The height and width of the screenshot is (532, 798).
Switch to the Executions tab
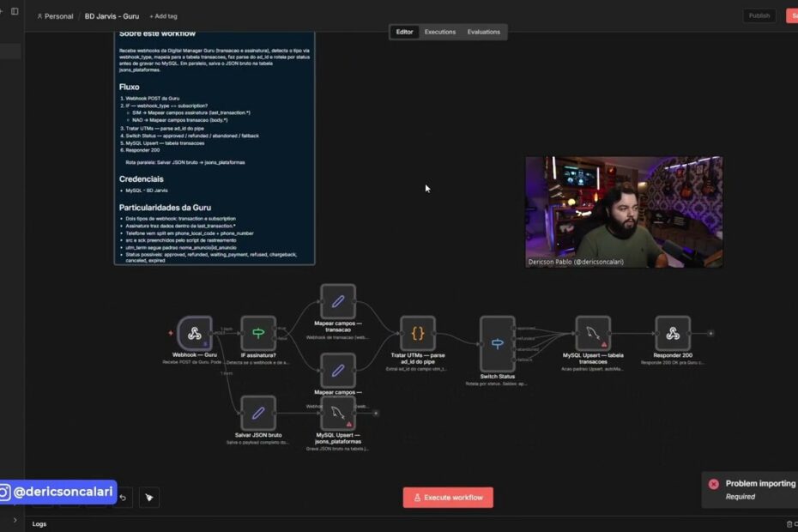tap(440, 32)
